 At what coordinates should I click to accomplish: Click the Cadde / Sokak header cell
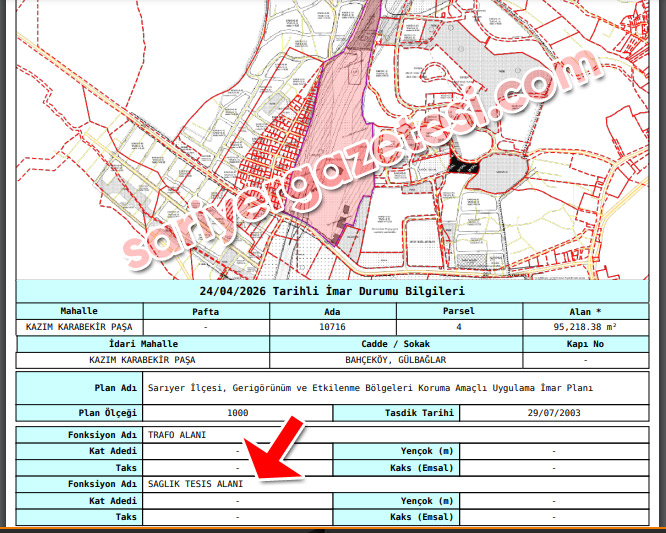tap(395, 343)
